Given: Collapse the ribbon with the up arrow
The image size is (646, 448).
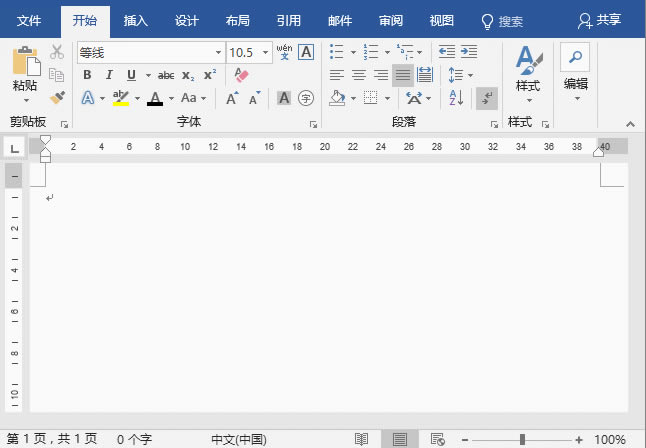Looking at the screenshot, I should tap(630, 124).
